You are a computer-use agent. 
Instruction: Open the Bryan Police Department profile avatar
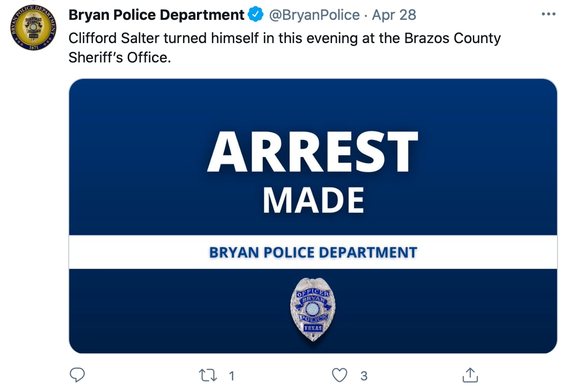point(33,28)
